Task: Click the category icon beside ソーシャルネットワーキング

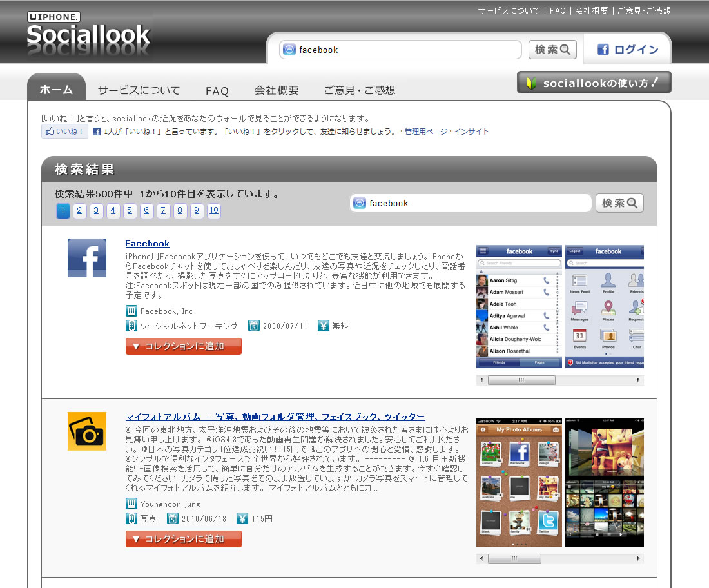Action: [x=131, y=326]
